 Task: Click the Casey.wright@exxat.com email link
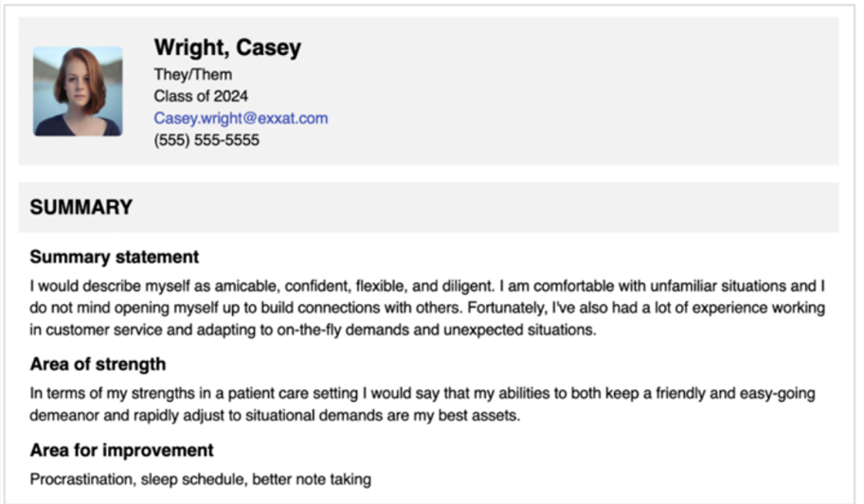coord(241,118)
